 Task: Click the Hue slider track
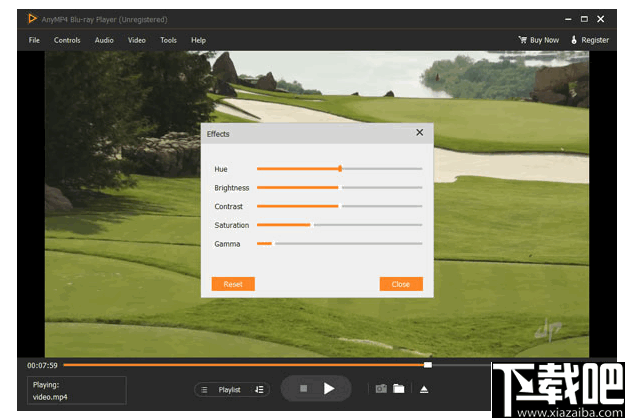(x=339, y=169)
